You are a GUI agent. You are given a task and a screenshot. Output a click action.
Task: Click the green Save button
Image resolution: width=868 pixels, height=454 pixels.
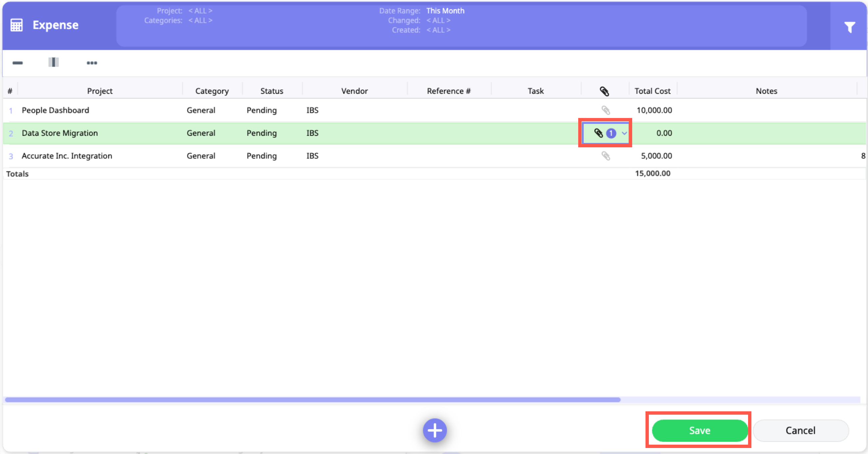click(699, 430)
